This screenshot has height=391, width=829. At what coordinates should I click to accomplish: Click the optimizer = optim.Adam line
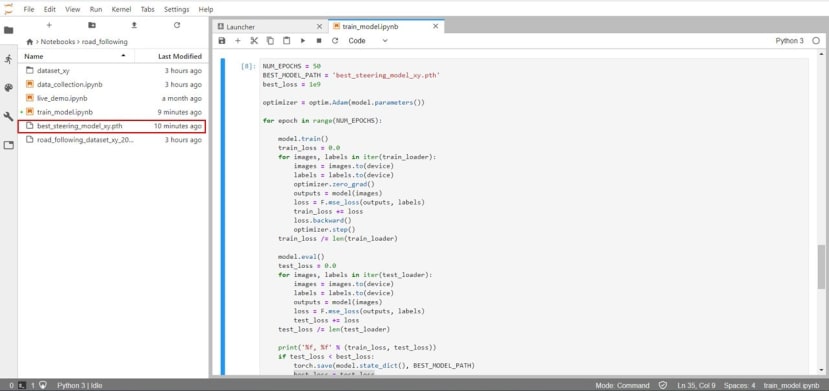(x=344, y=103)
